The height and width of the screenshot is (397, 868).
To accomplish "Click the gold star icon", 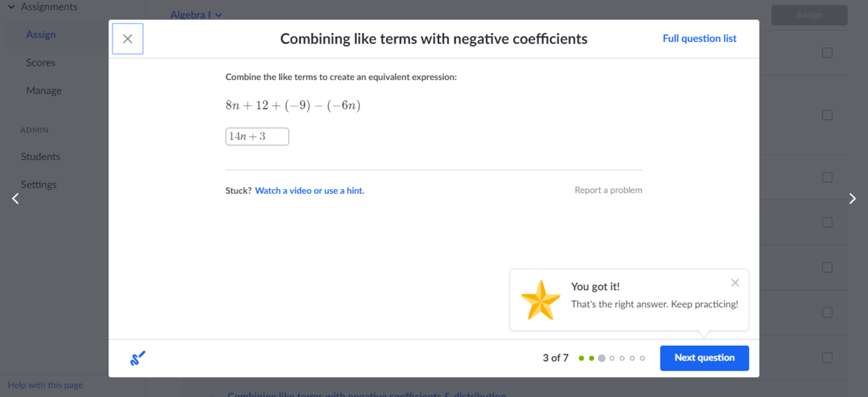I will tap(540, 300).
